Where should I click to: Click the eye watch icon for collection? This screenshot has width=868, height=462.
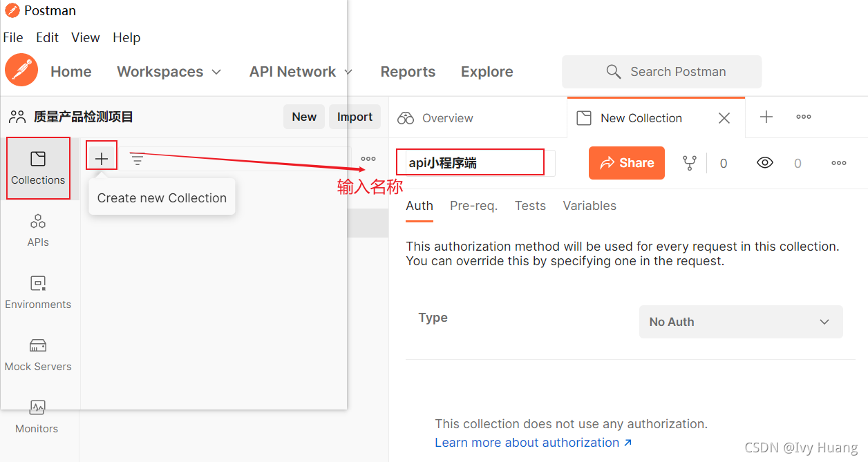(764, 163)
